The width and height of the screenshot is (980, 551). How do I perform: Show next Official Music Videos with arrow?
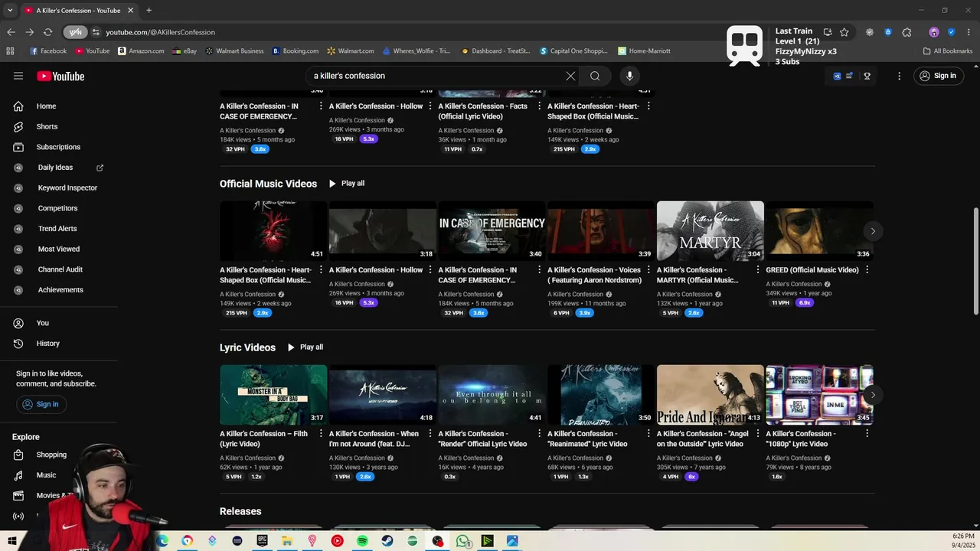coord(873,231)
